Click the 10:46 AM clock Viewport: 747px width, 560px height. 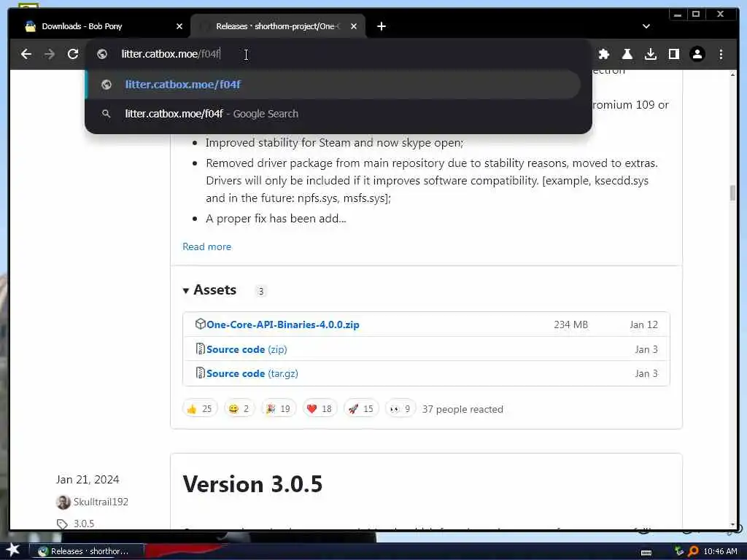tap(720, 551)
